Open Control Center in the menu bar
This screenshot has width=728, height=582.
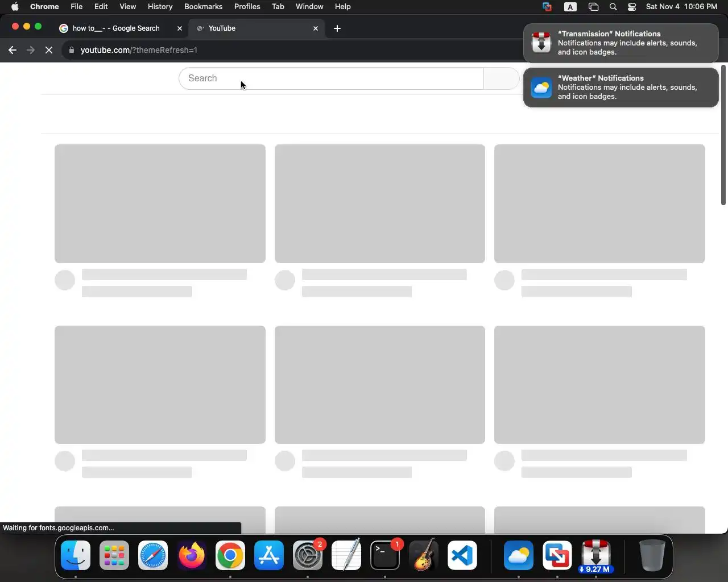[x=632, y=7]
